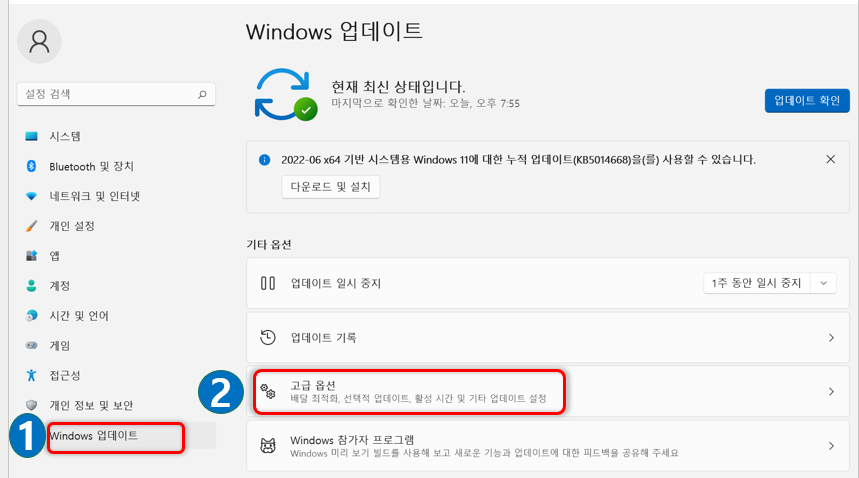
Task: Expand the pause duration dropdown arrow
Action: pos(823,283)
